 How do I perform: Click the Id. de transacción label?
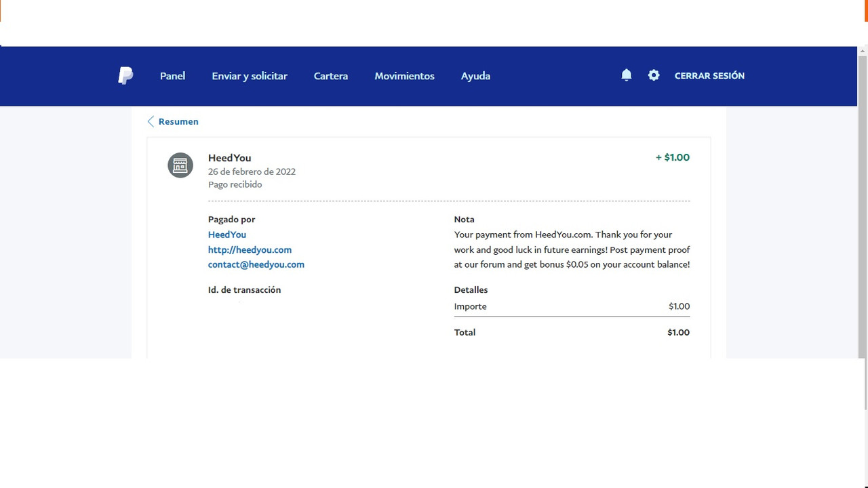pyautogui.click(x=244, y=289)
